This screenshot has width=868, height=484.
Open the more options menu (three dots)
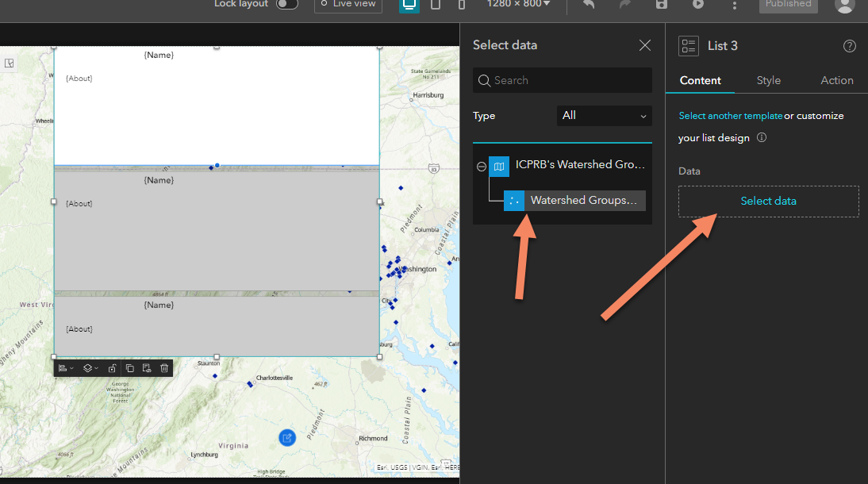coord(735,5)
